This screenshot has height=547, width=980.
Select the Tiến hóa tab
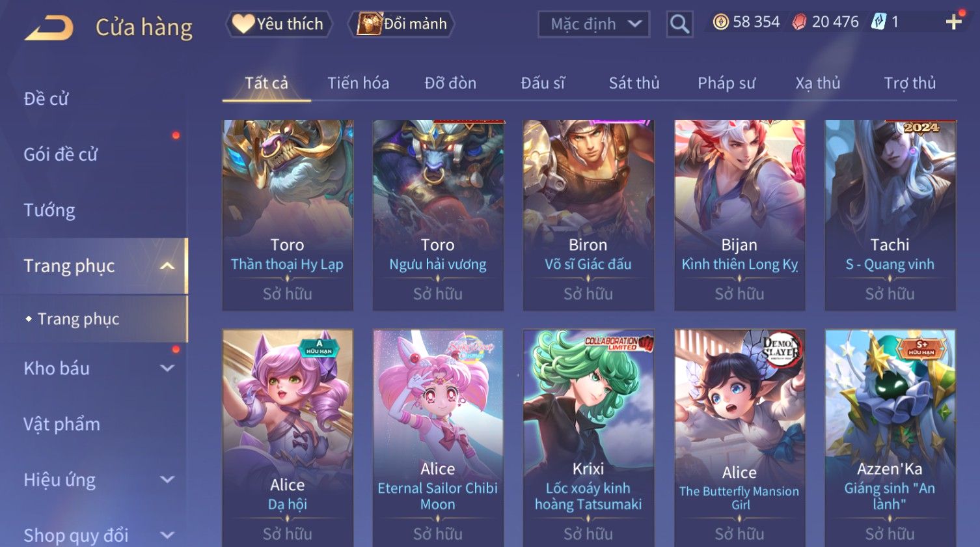[x=358, y=83]
